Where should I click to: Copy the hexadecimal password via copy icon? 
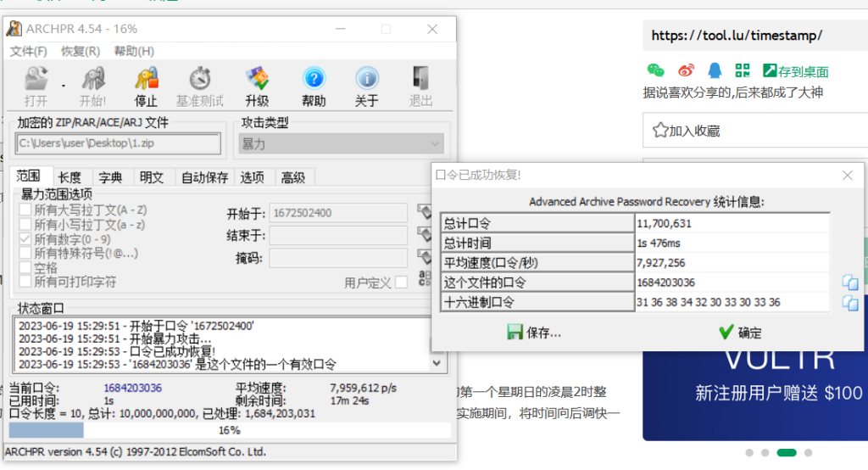[x=850, y=302]
